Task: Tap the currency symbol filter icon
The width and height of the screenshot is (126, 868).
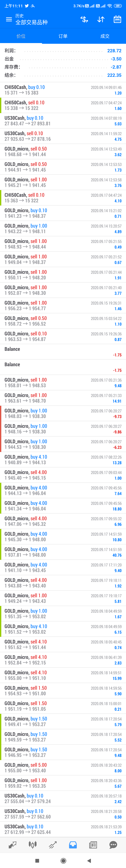Action: [84, 19]
